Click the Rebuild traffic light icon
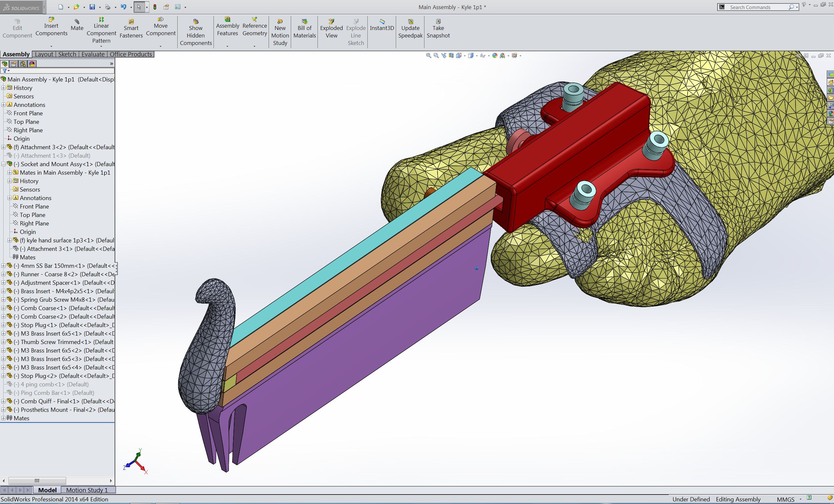Screen dimensions: 834x504 point(155,7)
